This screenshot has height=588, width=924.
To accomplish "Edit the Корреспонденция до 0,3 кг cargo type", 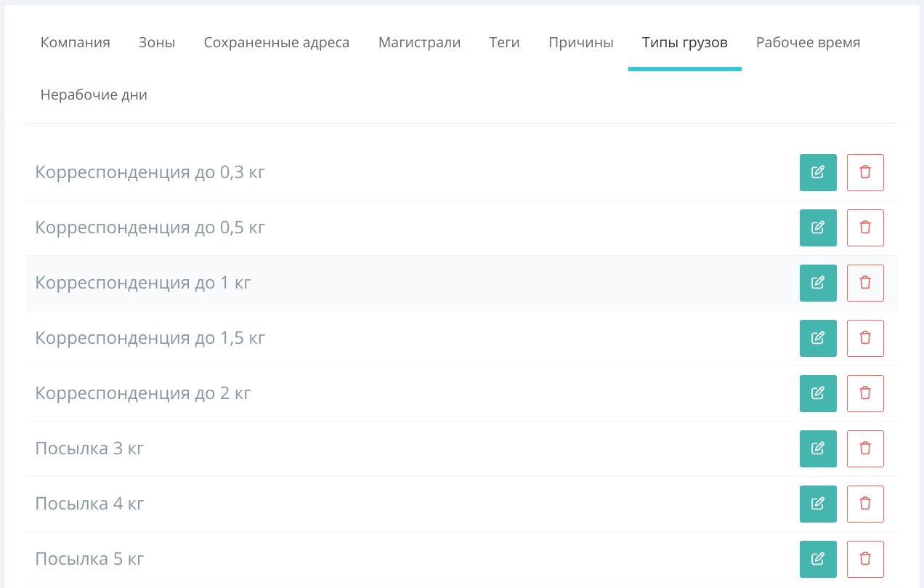I will point(818,172).
